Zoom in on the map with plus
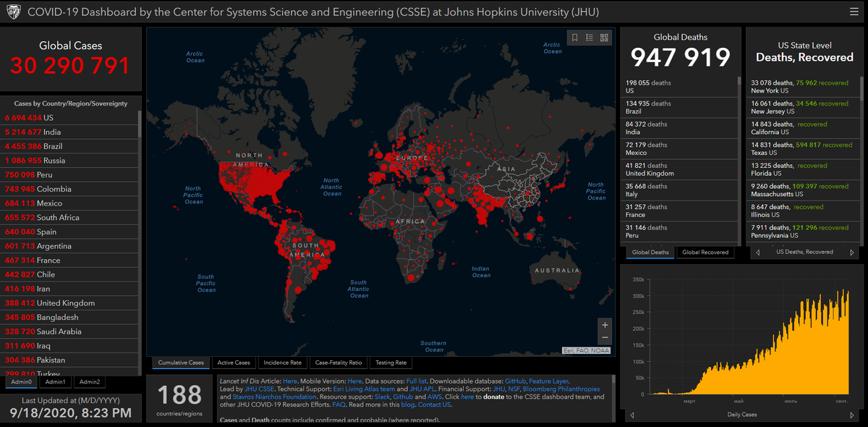The width and height of the screenshot is (868, 427). pos(605,324)
